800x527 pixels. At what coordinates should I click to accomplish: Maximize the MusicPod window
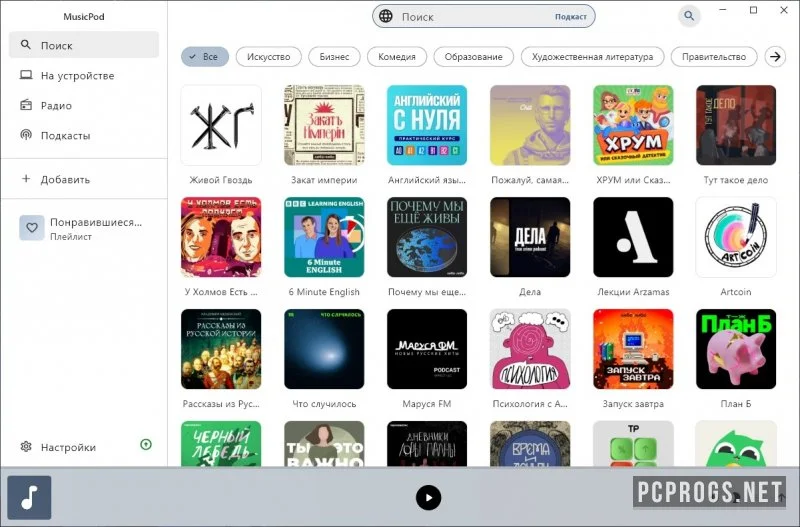click(754, 10)
